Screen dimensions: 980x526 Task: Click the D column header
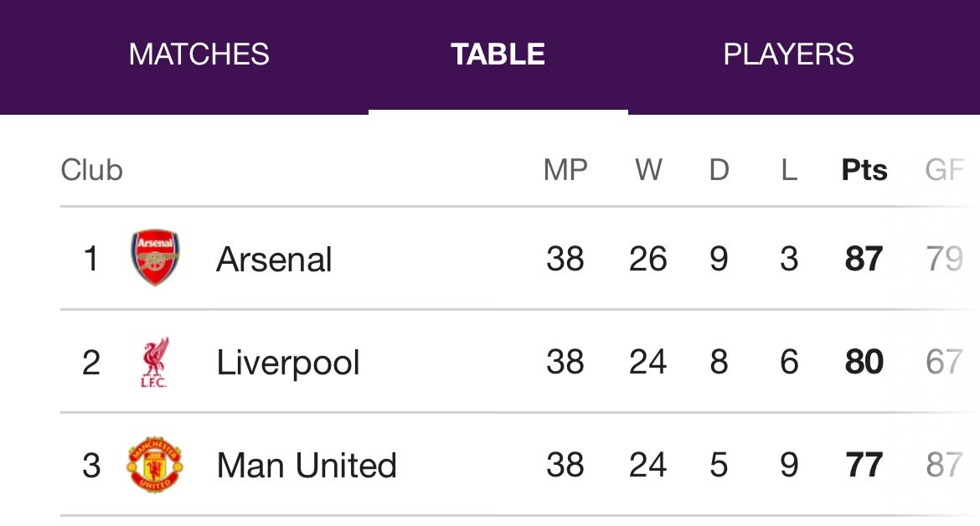coord(720,170)
